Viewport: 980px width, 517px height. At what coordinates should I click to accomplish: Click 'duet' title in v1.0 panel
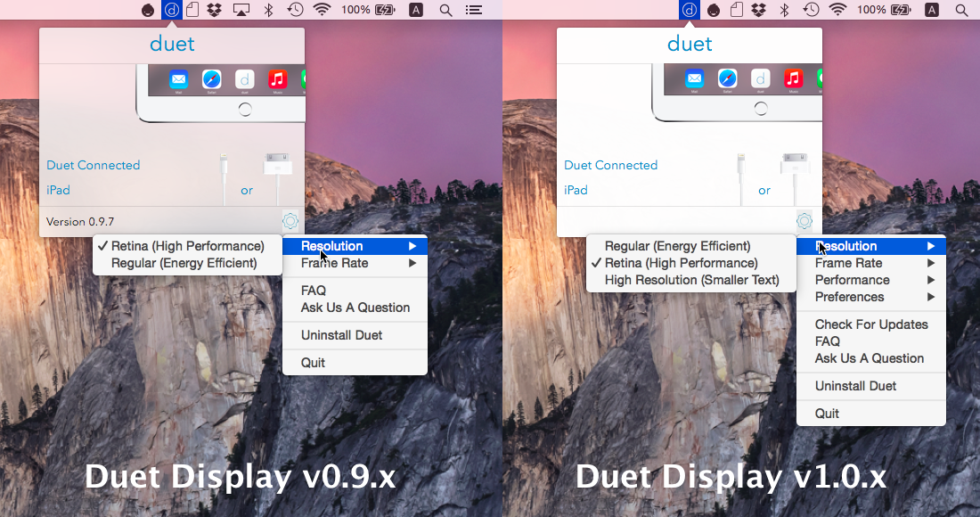(690, 44)
